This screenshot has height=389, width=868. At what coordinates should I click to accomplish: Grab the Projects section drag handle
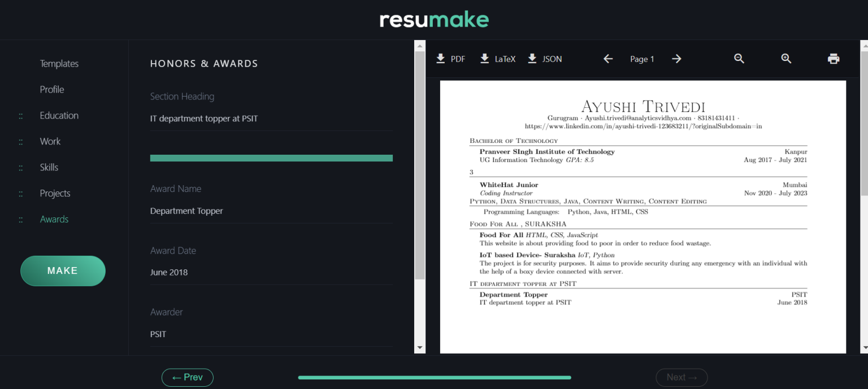[x=21, y=194]
